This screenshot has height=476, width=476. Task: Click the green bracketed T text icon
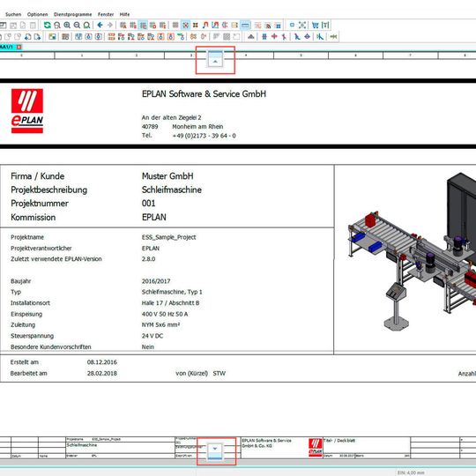point(325,26)
